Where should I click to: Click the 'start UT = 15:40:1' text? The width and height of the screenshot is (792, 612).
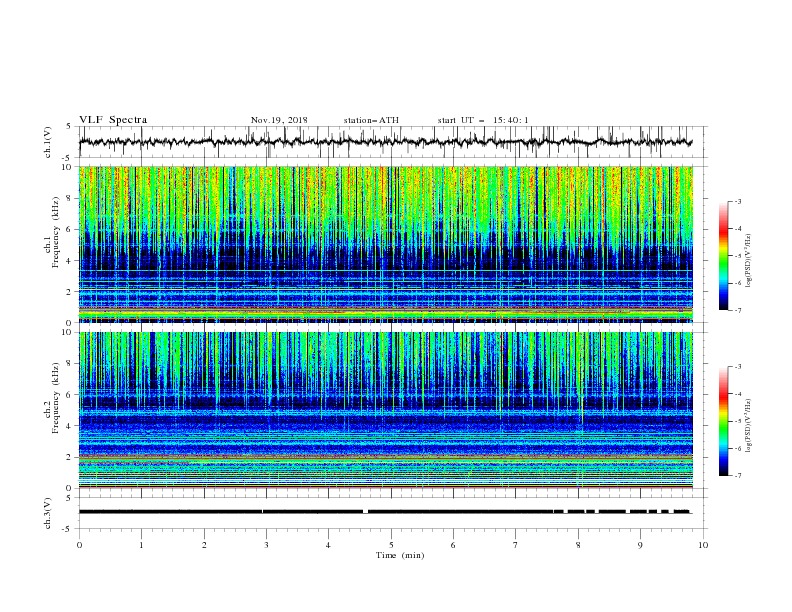482,120
